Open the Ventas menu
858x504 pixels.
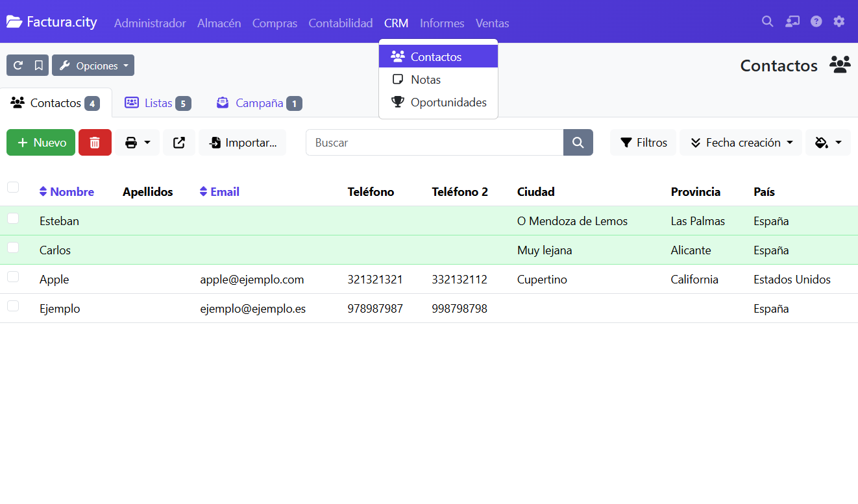(492, 23)
